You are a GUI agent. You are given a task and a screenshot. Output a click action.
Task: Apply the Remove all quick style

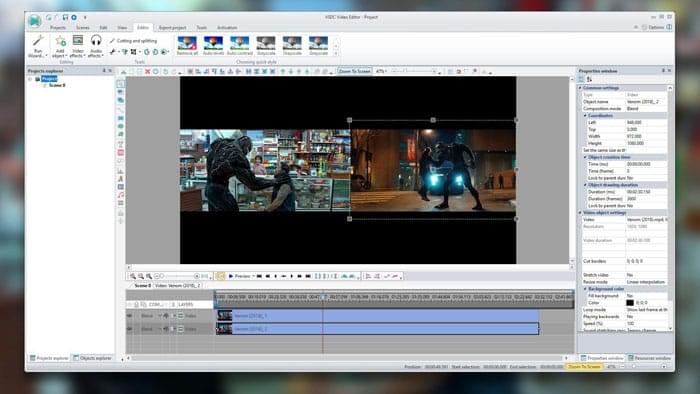click(187, 46)
